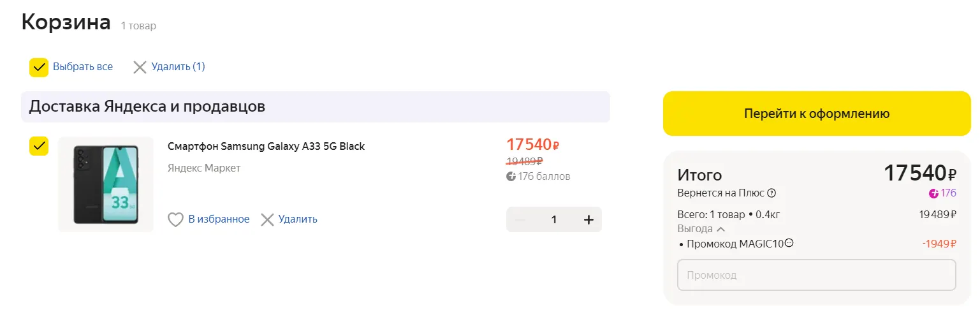Collapse the Выгода section
The height and width of the screenshot is (310, 980).
pyautogui.click(x=720, y=229)
